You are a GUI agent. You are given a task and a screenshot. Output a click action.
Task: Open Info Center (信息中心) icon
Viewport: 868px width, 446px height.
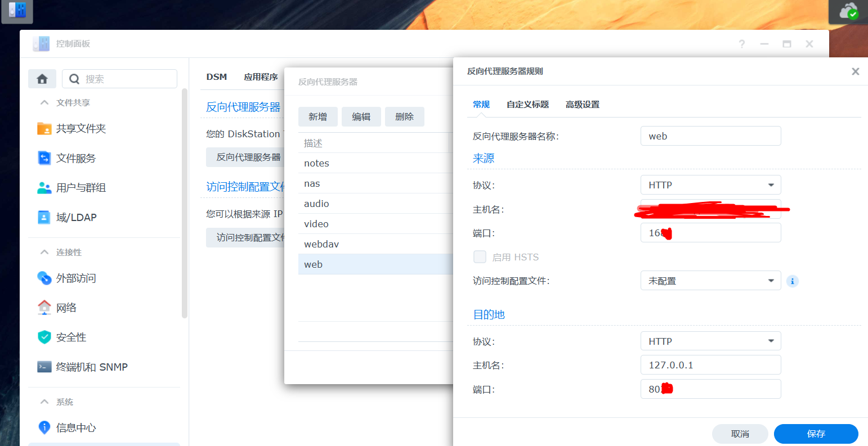click(x=44, y=427)
